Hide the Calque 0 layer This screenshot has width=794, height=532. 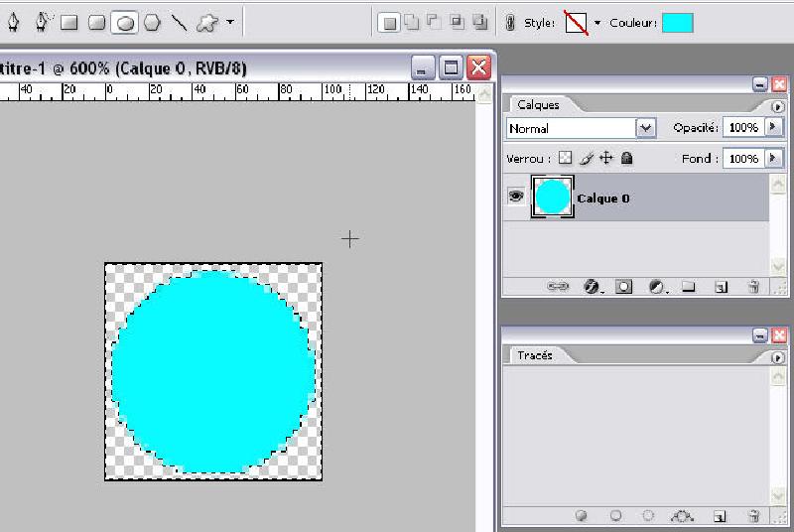tap(515, 197)
